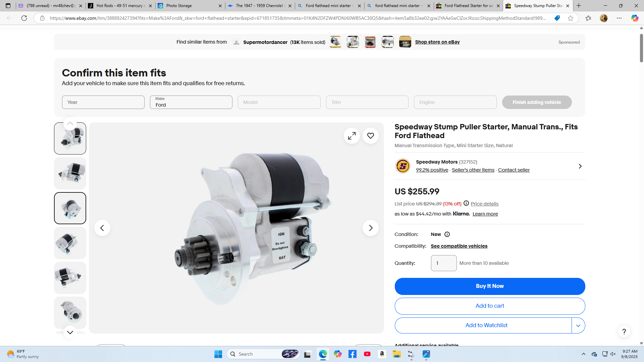Viewport: 644px width, 362px height.
Task: Click the Quantity input field
Action: click(443, 263)
